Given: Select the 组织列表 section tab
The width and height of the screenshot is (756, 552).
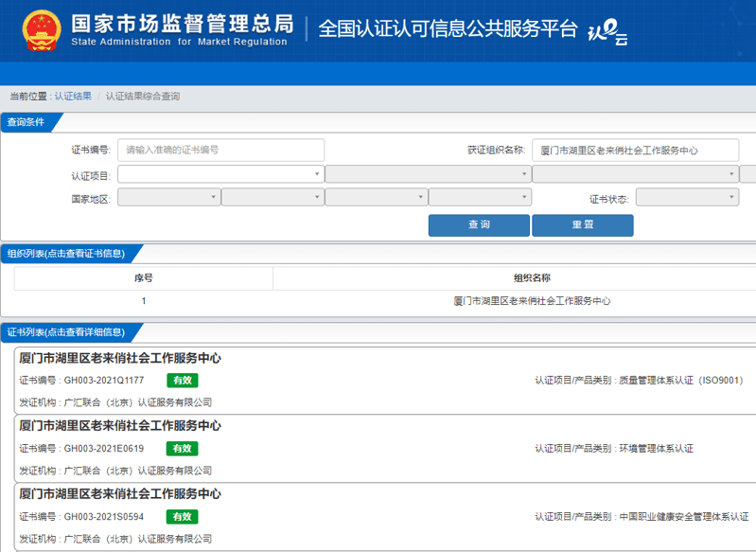Looking at the screenshot, I should pyautogui.click(x=66, y=253).
